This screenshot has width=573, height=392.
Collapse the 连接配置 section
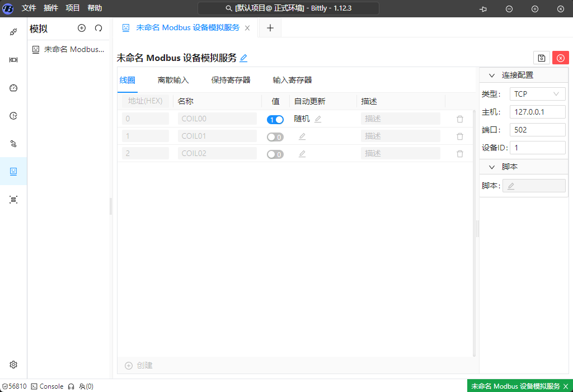pos(492,75)
